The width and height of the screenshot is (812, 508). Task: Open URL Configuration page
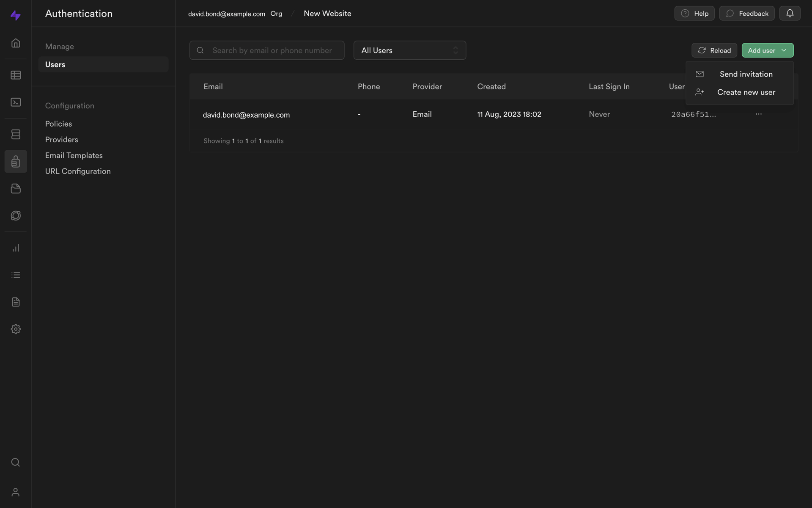pos(78,171)
